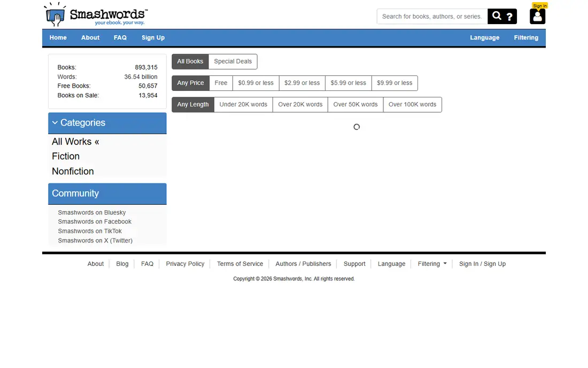This screenshot has width=588, height=368.
Task: Open search help question mark icon
Action: (509, 17)
